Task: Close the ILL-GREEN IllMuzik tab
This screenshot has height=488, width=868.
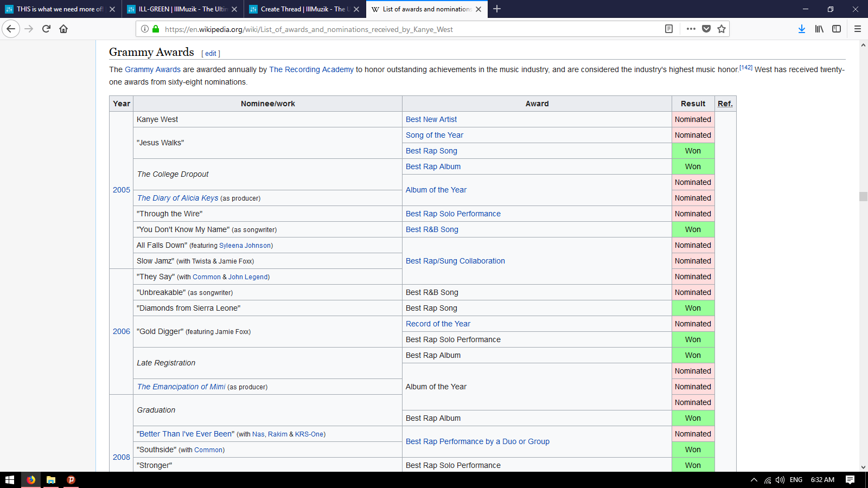Action: coord(234,9)
